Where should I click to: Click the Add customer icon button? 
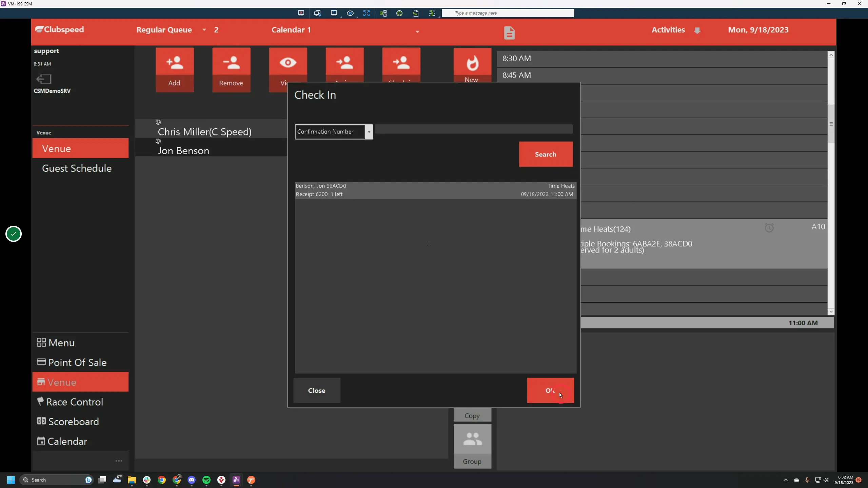coord(175,70)
